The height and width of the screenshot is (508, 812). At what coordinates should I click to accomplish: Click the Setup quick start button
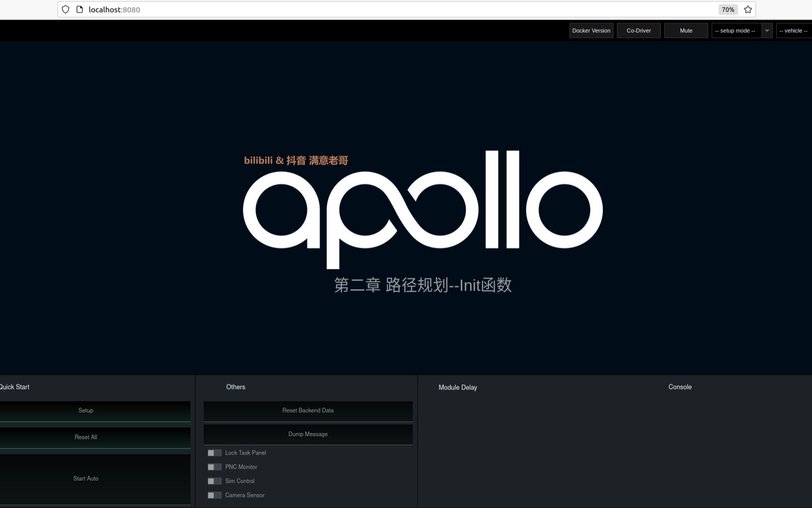(x=95, y=411)
